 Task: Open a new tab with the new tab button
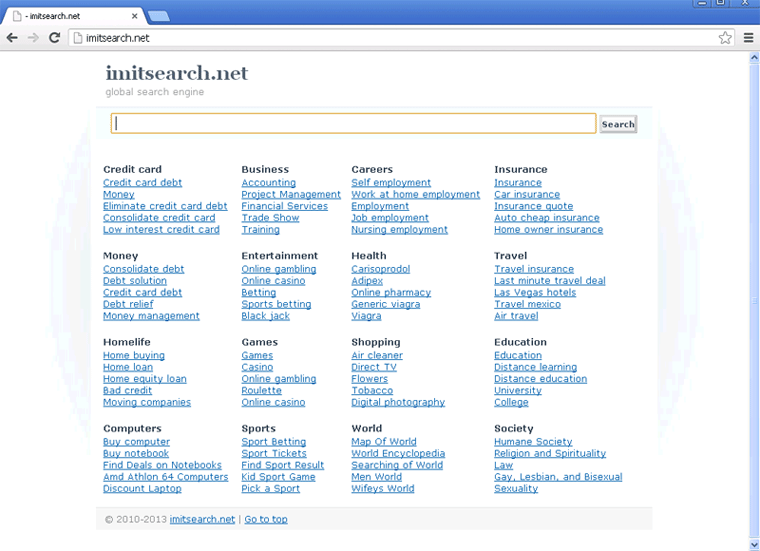(159, 16)
